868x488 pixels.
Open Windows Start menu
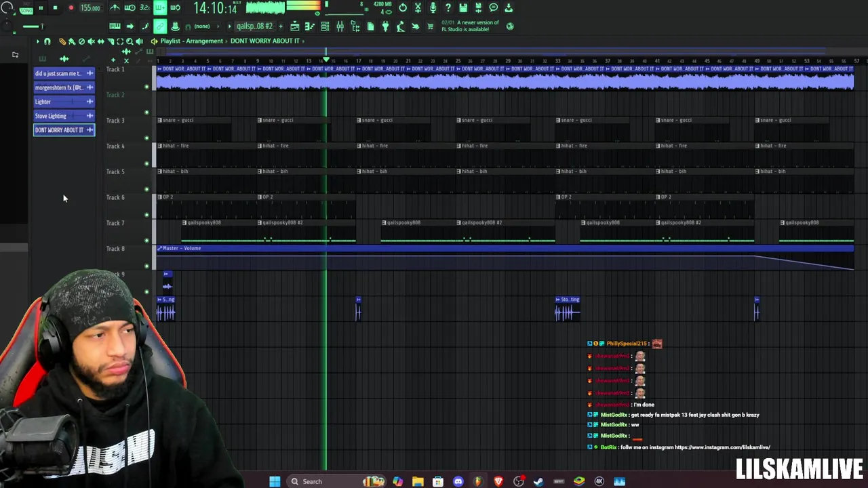coord(275,481)
